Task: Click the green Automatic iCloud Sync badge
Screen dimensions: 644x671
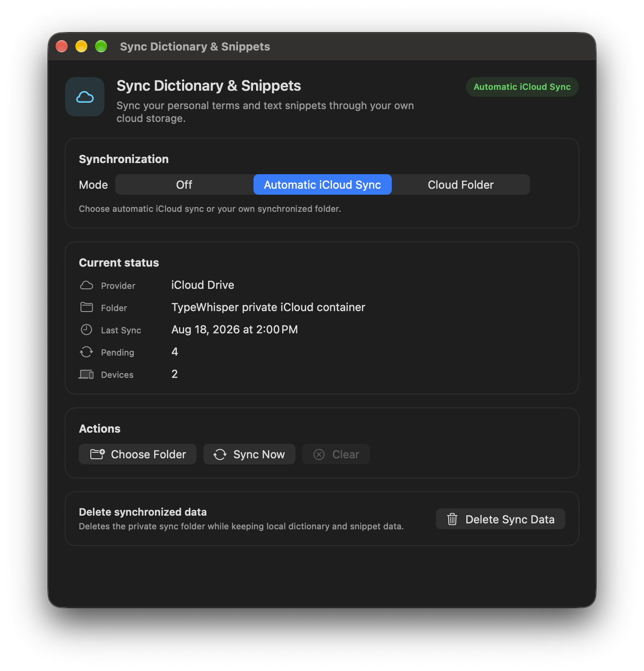Action: (x=522, y=87)
